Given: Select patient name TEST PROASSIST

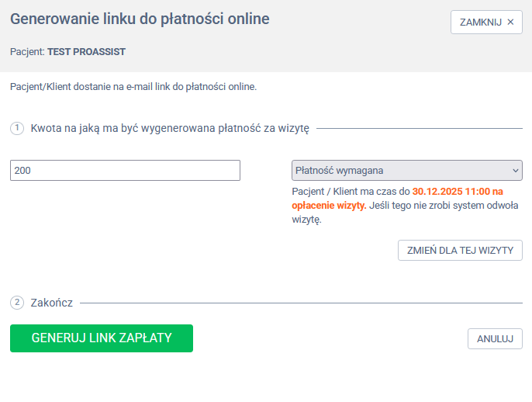Looking at the screenshot, I should pyautogui.click(x=86, y=52).
